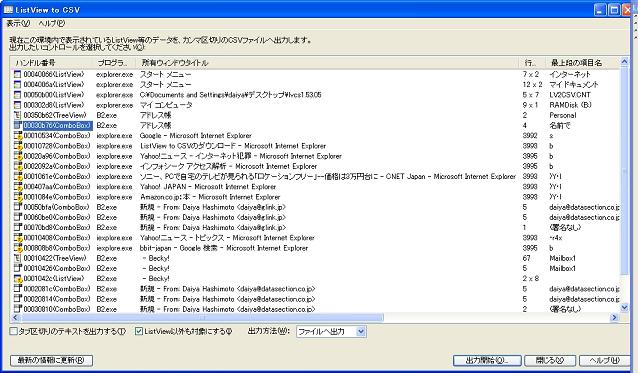Click the icon of row 00050bfa(ComboBox)
The image size is (638, 373).
tap(17, 207)
